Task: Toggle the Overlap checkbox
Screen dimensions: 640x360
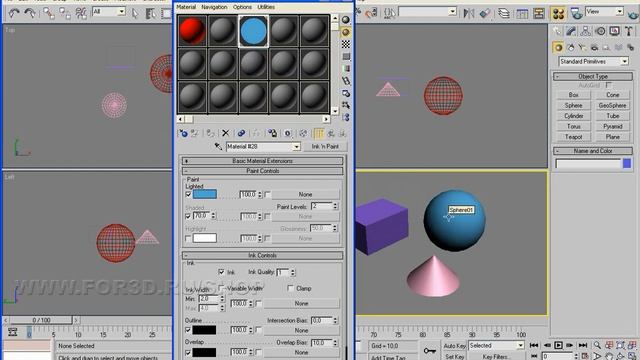Action: point(188,352)
